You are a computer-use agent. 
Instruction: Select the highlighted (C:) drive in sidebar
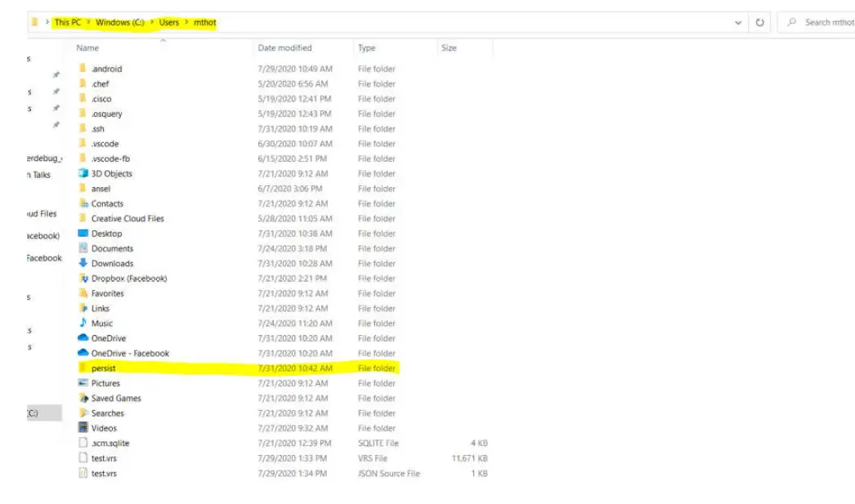[44, 413]
